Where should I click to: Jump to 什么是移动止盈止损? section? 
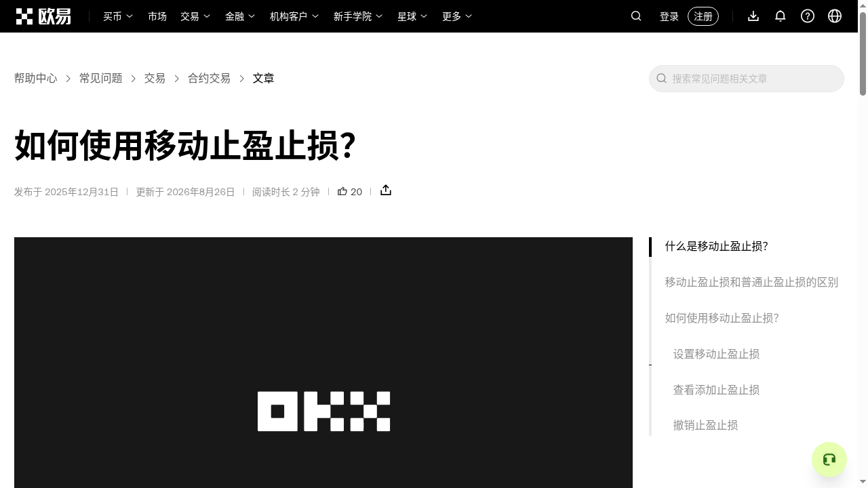coord(716,247)
